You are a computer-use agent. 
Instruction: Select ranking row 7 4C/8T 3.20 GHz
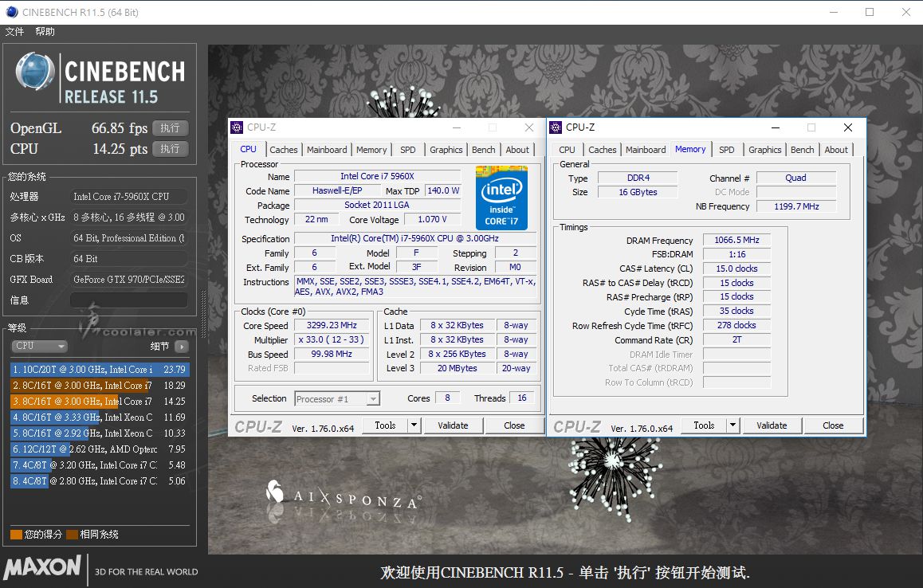[x=100, y=465]
